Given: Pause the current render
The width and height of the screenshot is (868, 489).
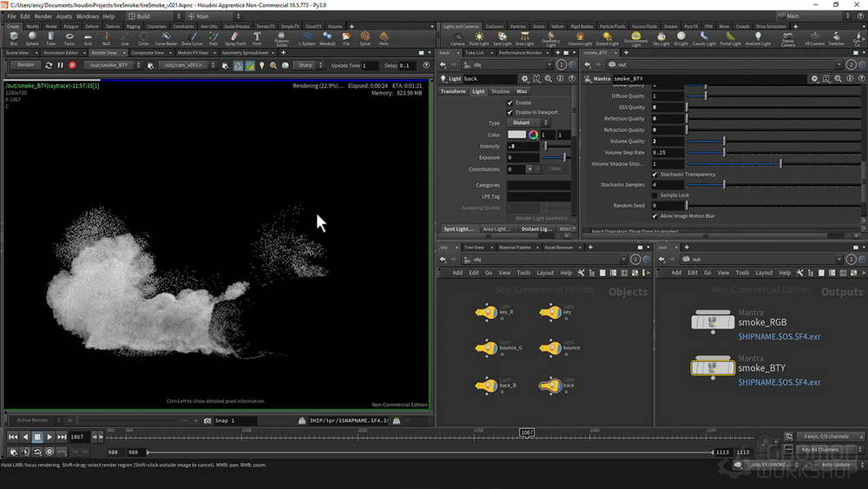Looking at the screenshot, I should [61, 65].
